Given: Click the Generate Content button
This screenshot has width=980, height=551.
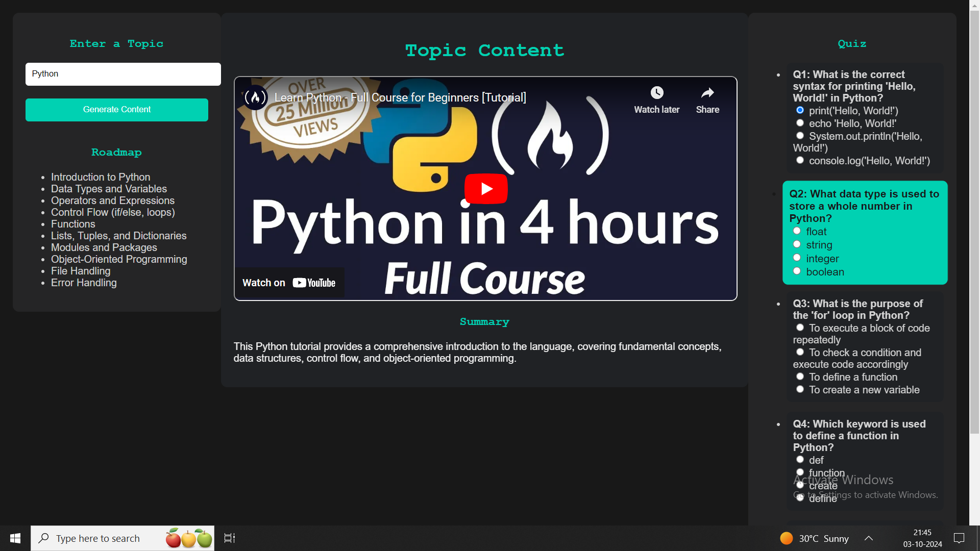Looking at the screenshot, I should [117, 110].
